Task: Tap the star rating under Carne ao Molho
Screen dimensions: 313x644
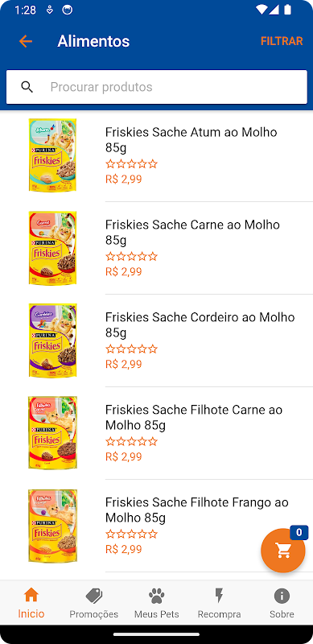Action: click(x=131, y=257)
